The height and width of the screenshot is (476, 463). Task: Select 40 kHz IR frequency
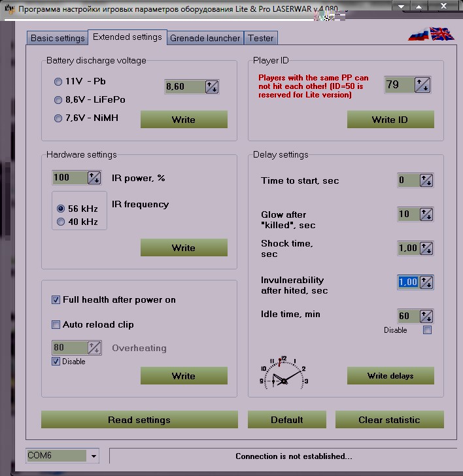pyautogui.click(x=61, y=222)
